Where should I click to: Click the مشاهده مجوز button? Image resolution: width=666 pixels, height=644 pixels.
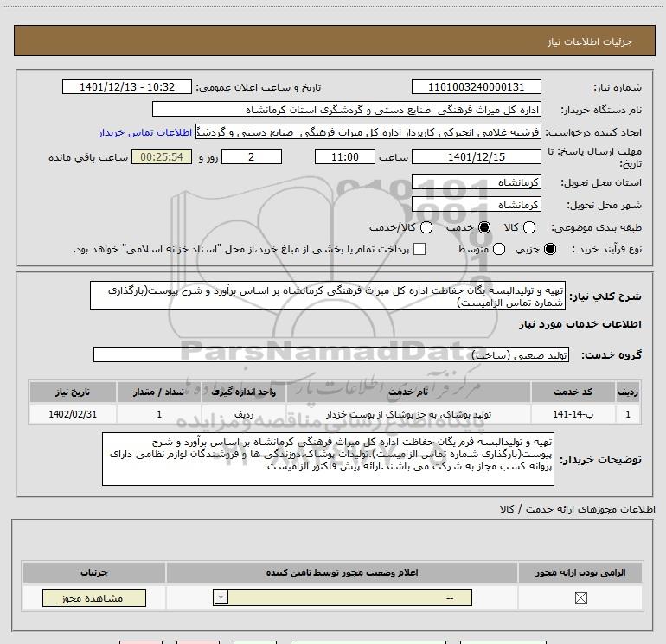94,597
